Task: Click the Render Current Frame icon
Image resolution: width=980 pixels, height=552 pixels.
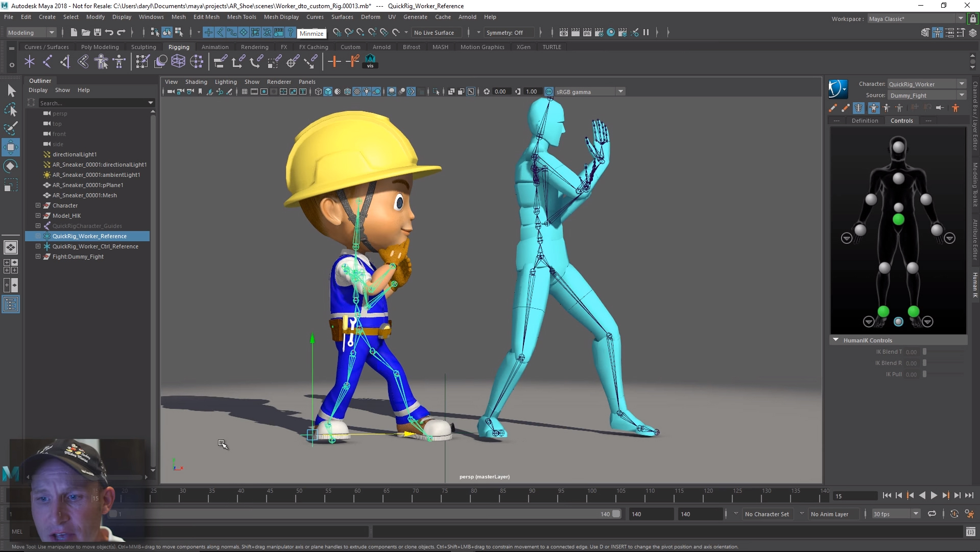Action: point(575,33)
